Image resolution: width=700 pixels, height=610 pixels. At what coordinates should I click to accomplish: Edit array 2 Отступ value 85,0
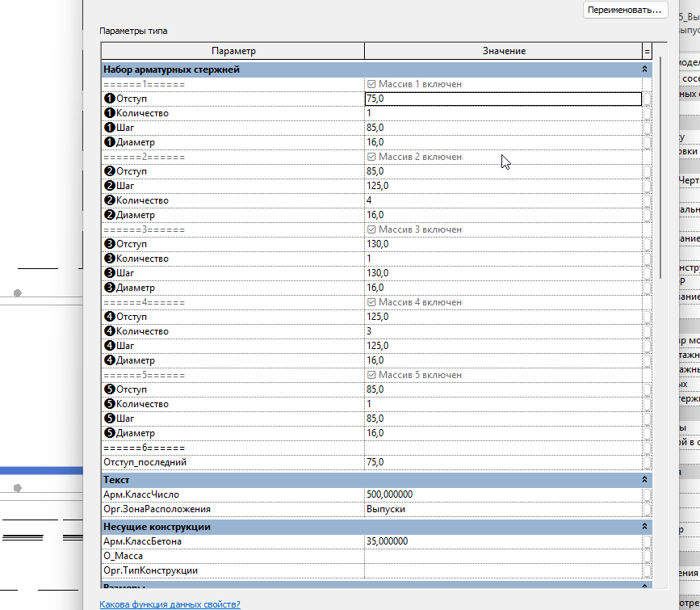[x=503, y=171]
